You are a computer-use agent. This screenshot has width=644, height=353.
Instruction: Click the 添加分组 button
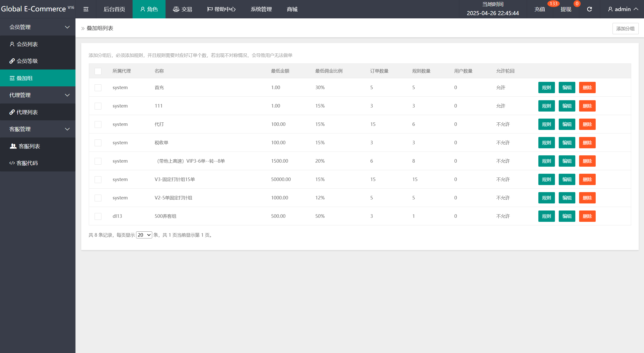pos(625,28)
